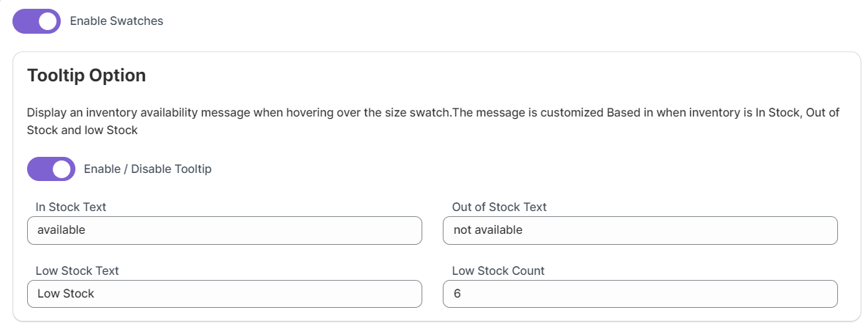The image size is (868, 332).
Task: Click the "In Stock Text" field label
Action: click(71, 207)
